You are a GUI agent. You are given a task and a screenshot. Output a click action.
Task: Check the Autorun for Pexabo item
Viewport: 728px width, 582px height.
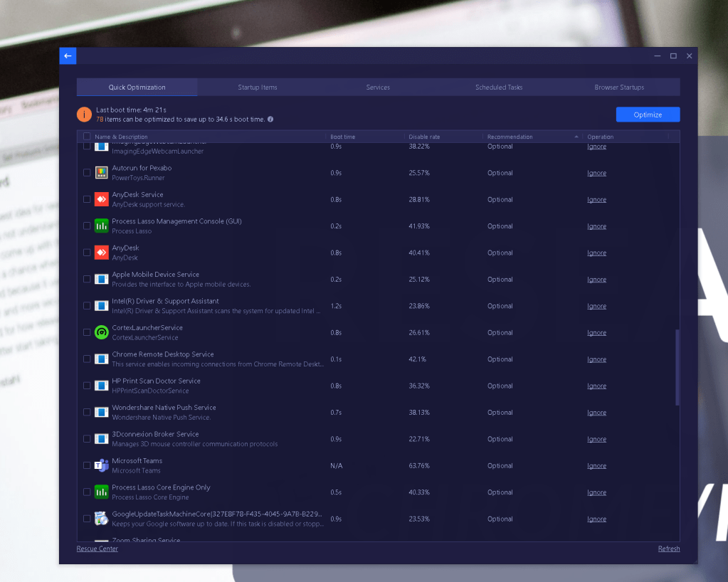pos(87,173)
